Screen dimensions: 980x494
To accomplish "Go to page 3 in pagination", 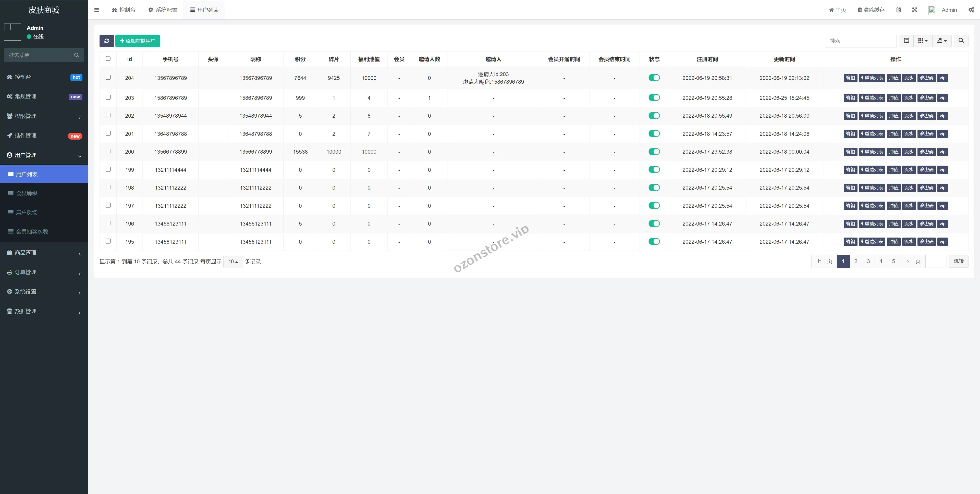I will (868, 261).
